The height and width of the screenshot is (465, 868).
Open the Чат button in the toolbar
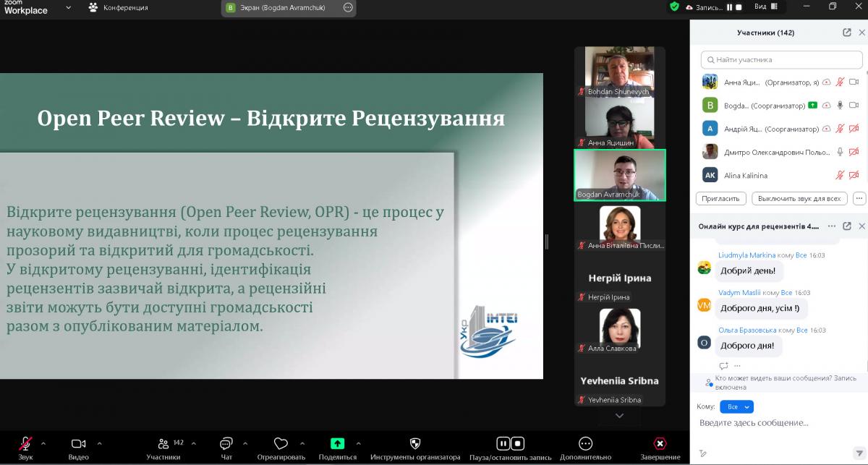pos(226,448)
